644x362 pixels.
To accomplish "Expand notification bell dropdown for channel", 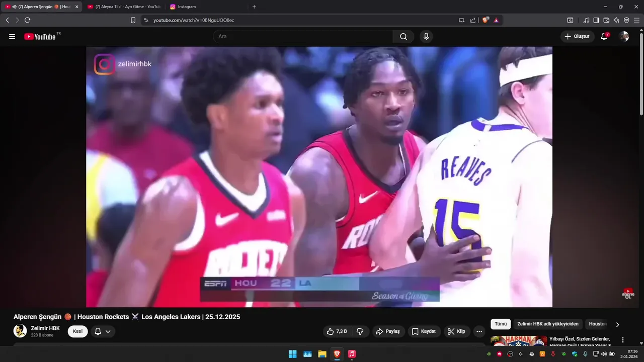I will pos(103,331).
